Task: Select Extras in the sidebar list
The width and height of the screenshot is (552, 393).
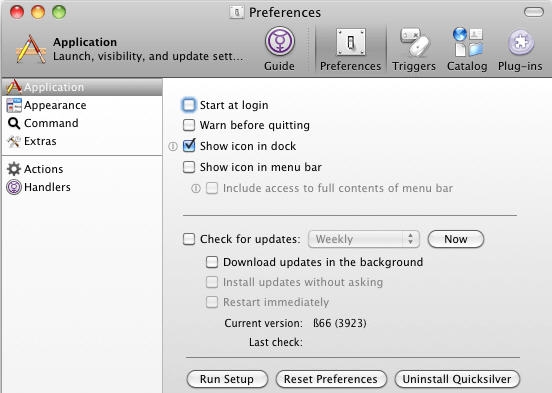Action: [x=82, y=142]
